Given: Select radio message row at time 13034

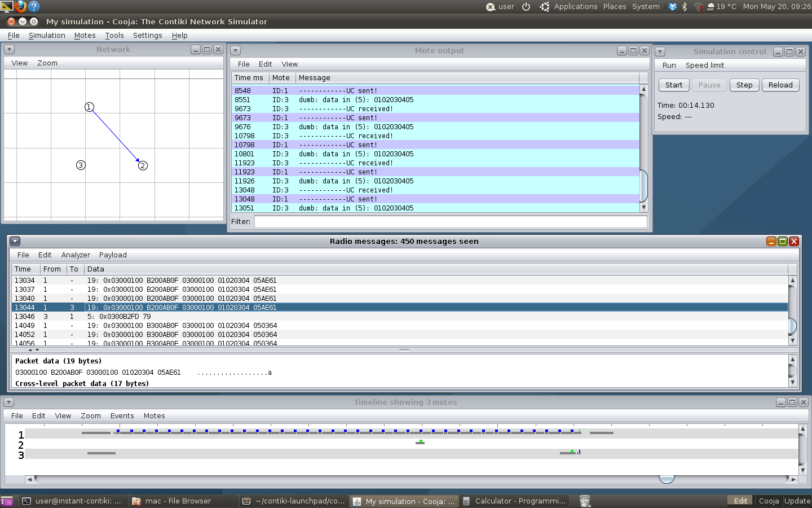Looking at the screenshot, I should pos(400,281).
